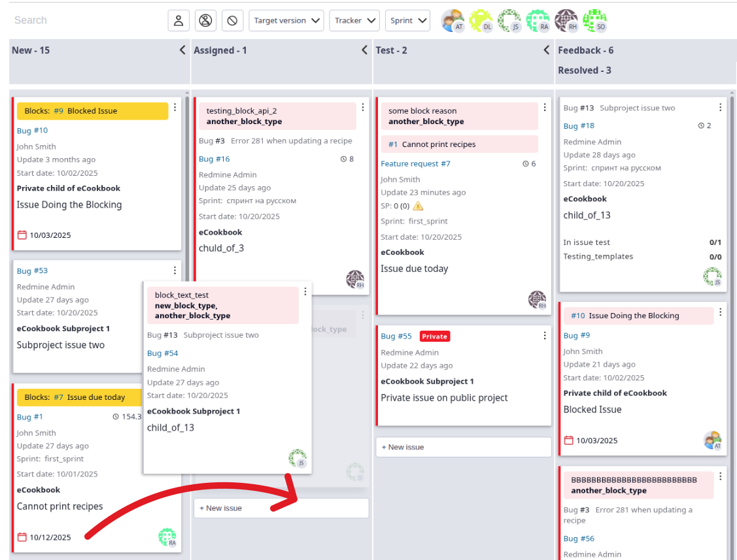Collapse the Test column

547,50
